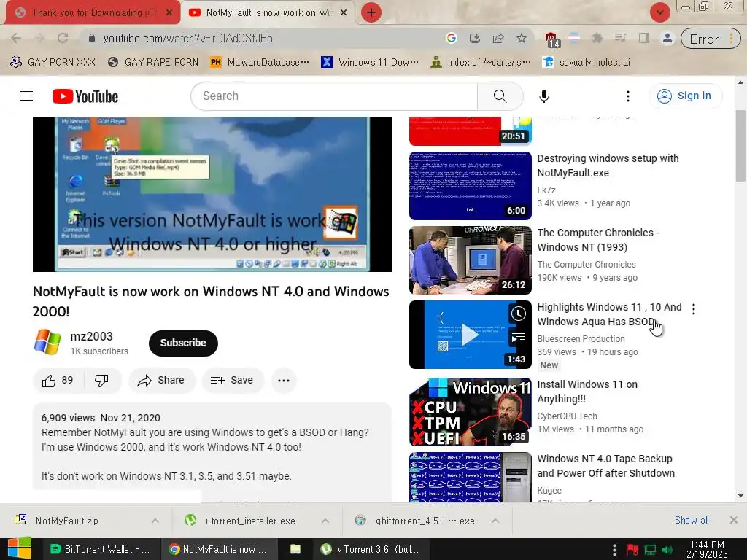Expand NotMyFault.zip download options
The width and height of the screenshot is (747, 560).
click(155, 521)
